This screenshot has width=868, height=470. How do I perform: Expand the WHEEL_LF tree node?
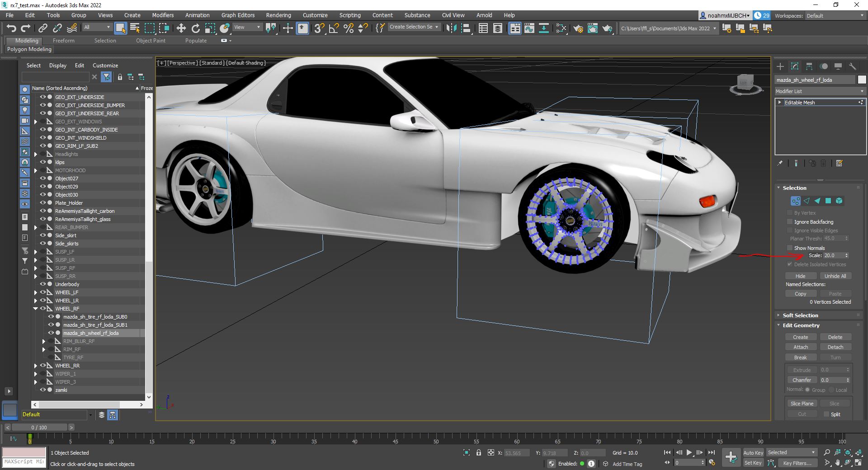click(35, 292)
